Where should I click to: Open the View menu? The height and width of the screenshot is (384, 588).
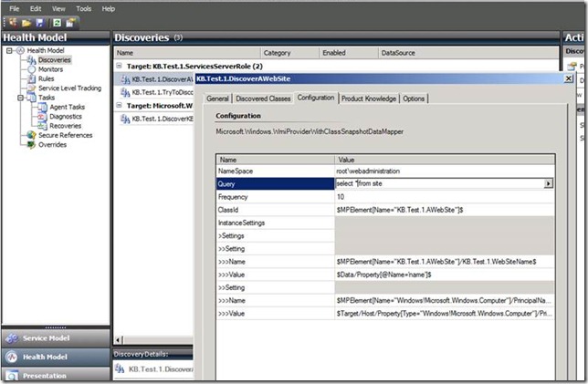[58, 8]
